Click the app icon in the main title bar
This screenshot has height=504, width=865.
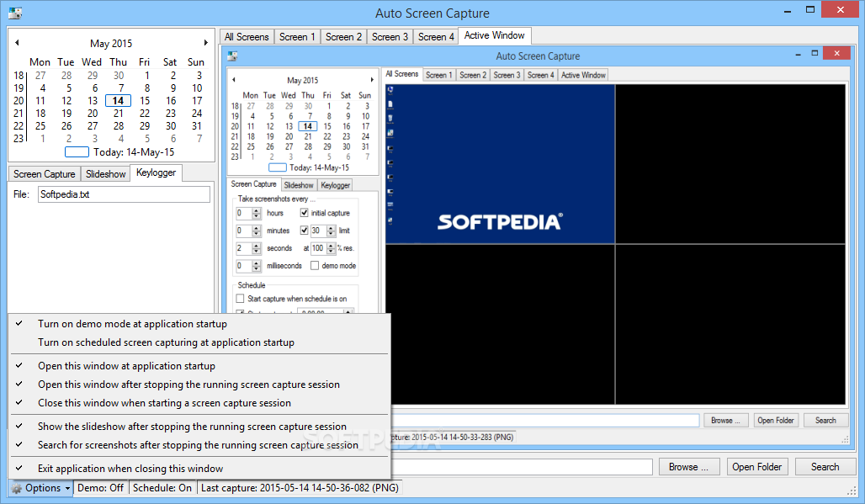(x=15, y=13)
